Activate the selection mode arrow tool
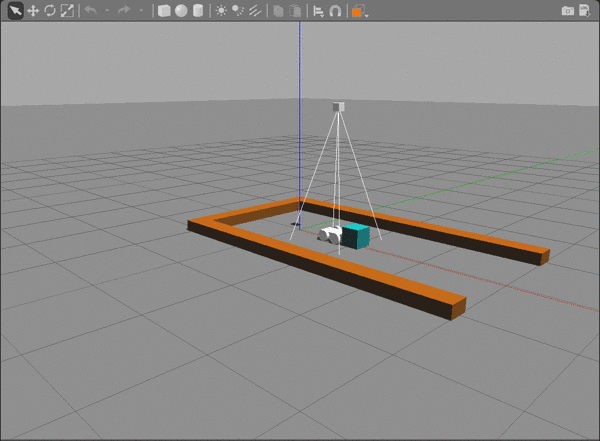This screenshot has height=441, width=600. (15, 10)
